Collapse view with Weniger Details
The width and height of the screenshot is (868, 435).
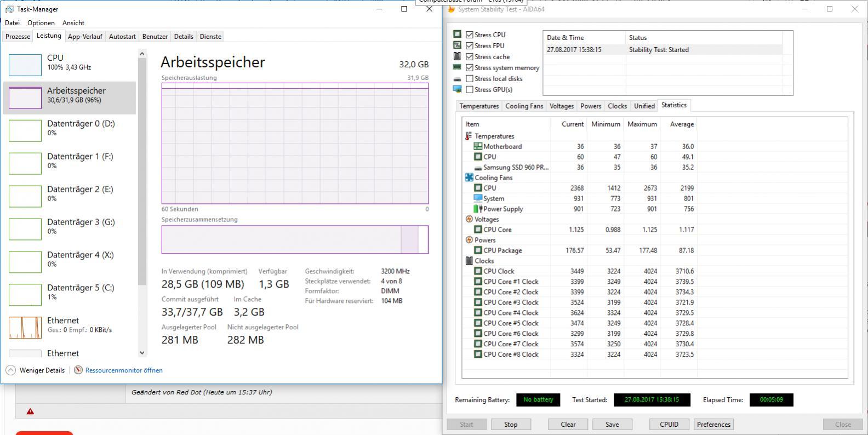point(42,370)
